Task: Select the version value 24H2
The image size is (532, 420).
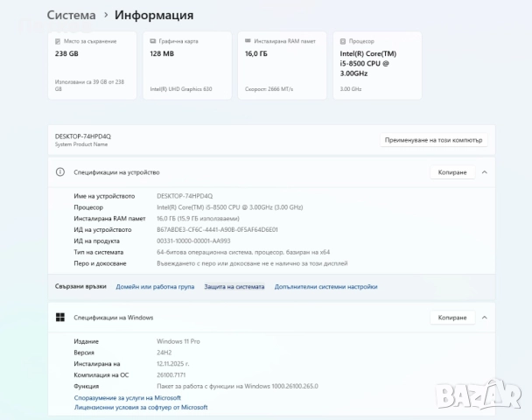Action: coord(164,353)
